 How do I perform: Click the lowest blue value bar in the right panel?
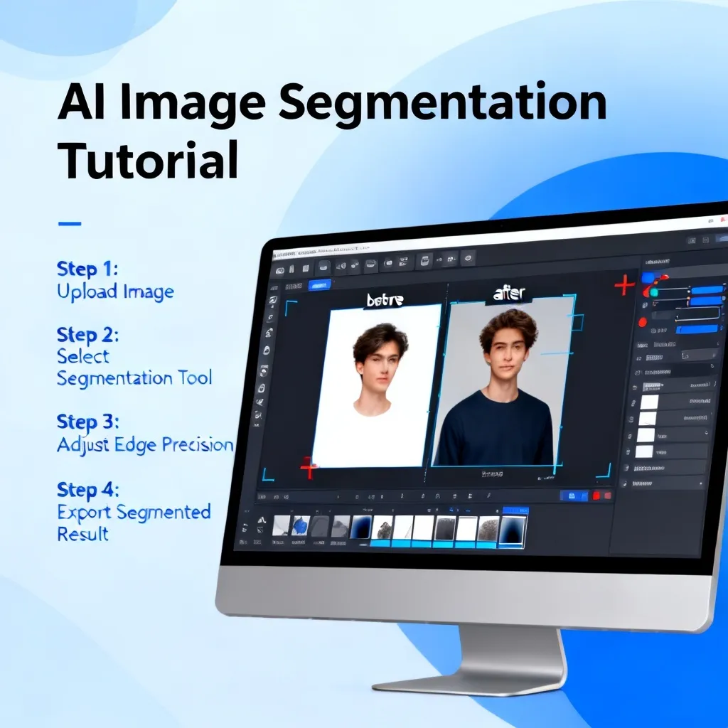(697, 329)
